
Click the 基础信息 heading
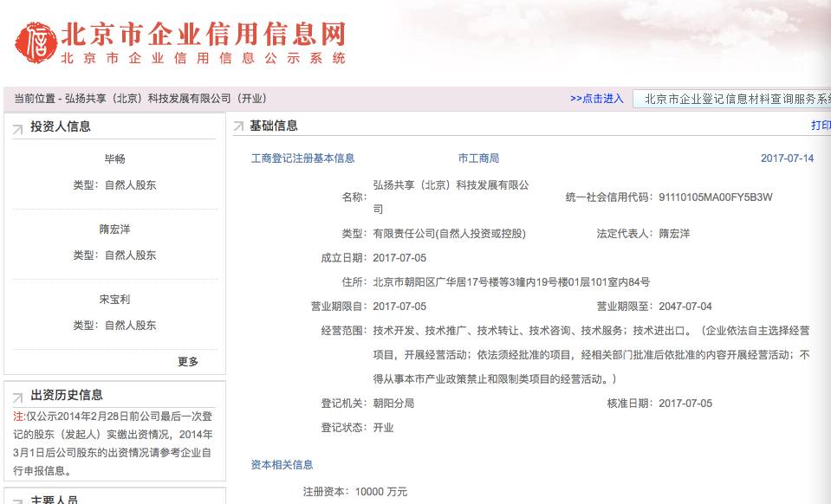[x=274, y=126]
